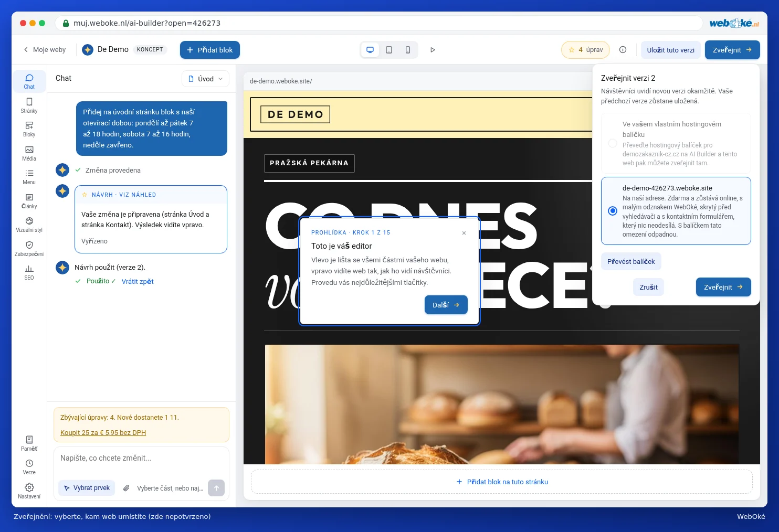The width and height of the screenshot is (779, 532).
Task: Click the bakery bread hero image
Action: tap(502, 404)
